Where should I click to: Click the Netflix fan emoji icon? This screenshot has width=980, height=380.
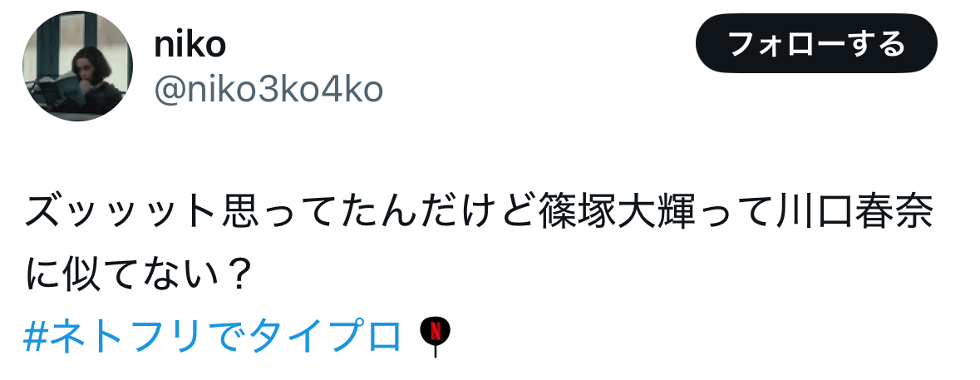435,336
